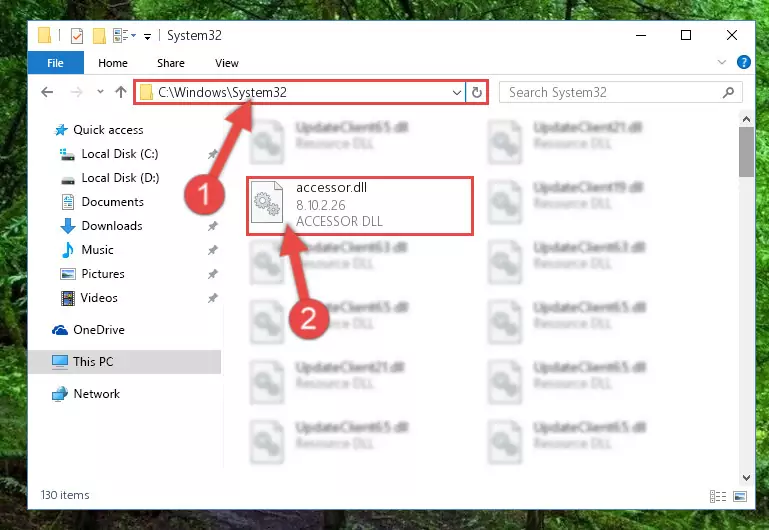The image size is (769, 530).
Task: Open recent locations dropdown arrow
Action: coord(100,92)
